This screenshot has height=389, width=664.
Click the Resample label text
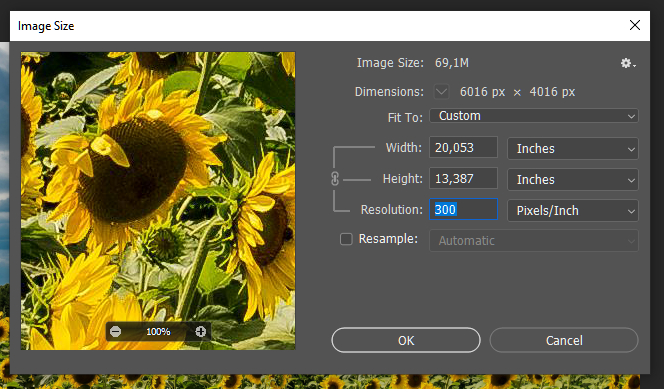click(x=388, y=239)
